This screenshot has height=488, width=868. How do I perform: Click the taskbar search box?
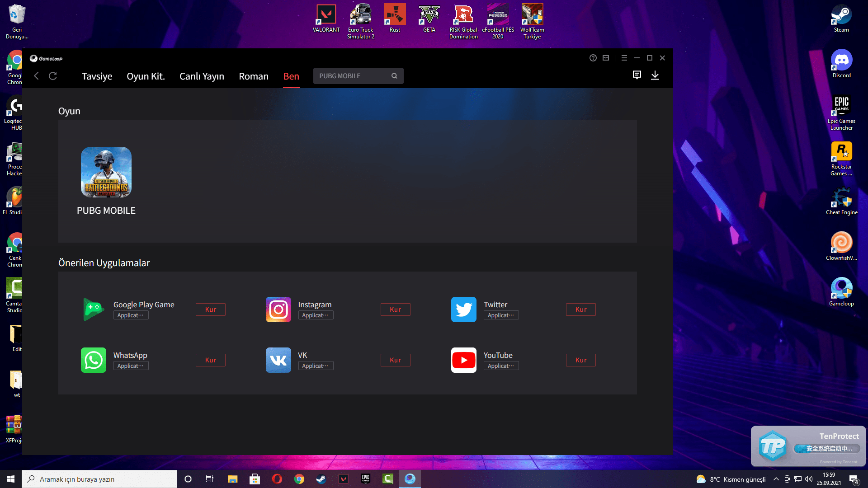coord(99,479)
